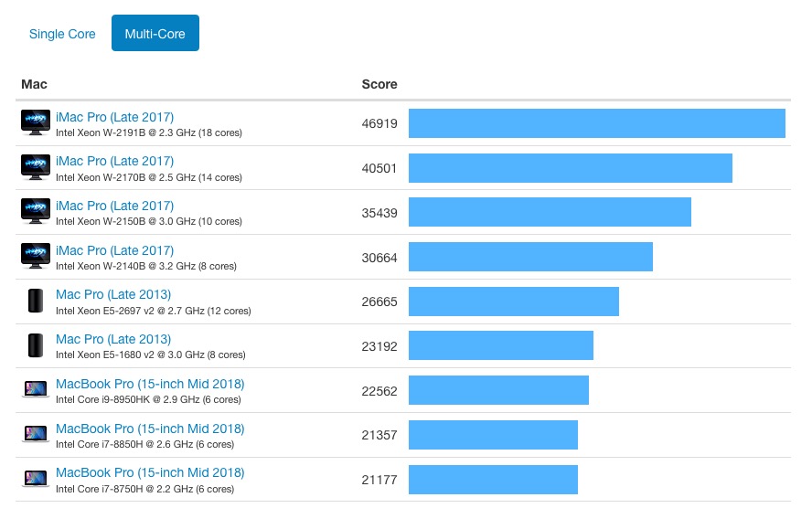
Task: Open iMac Pro link with 18 cores
Action: tap(114, 118)
